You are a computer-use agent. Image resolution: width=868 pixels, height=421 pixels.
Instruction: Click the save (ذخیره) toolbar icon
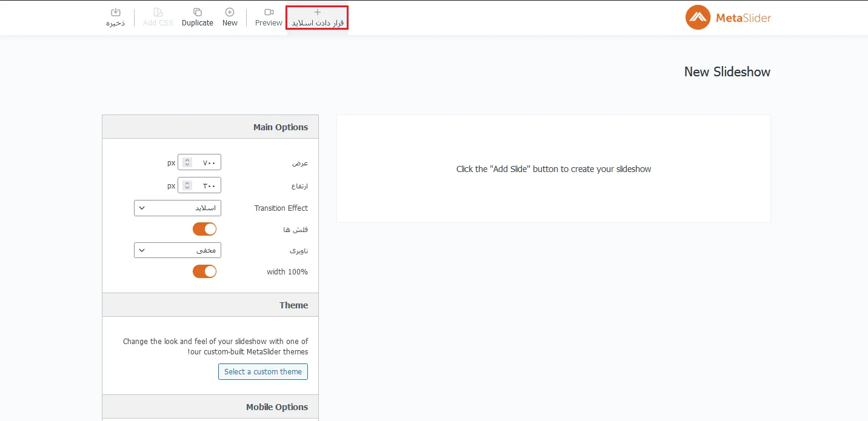115,18
